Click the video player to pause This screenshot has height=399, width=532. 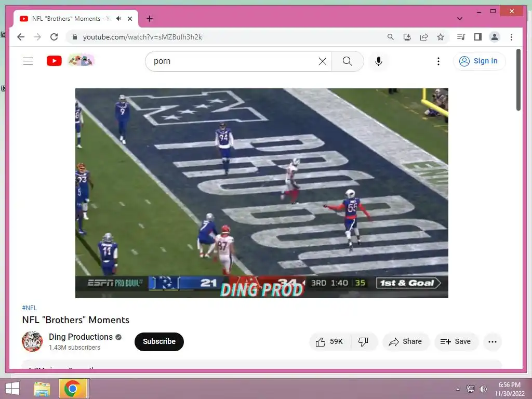(x=262, y=193)
